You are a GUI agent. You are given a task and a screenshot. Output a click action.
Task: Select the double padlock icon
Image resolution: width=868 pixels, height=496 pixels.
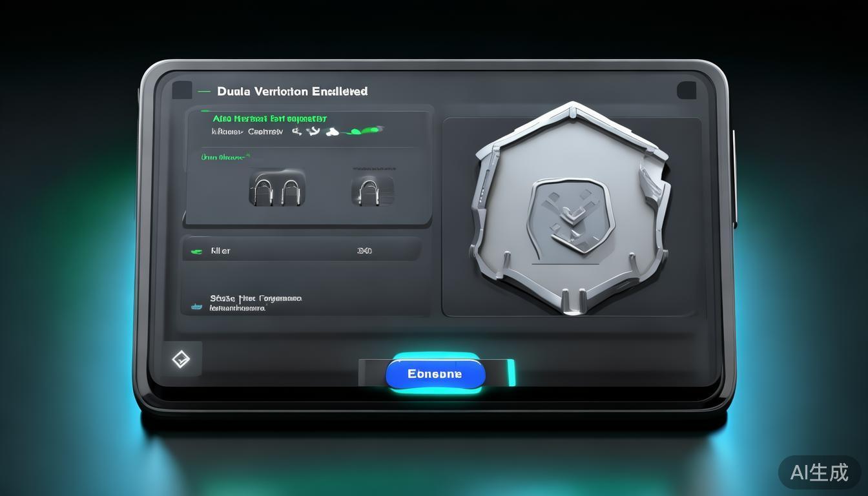click(277, 189)
